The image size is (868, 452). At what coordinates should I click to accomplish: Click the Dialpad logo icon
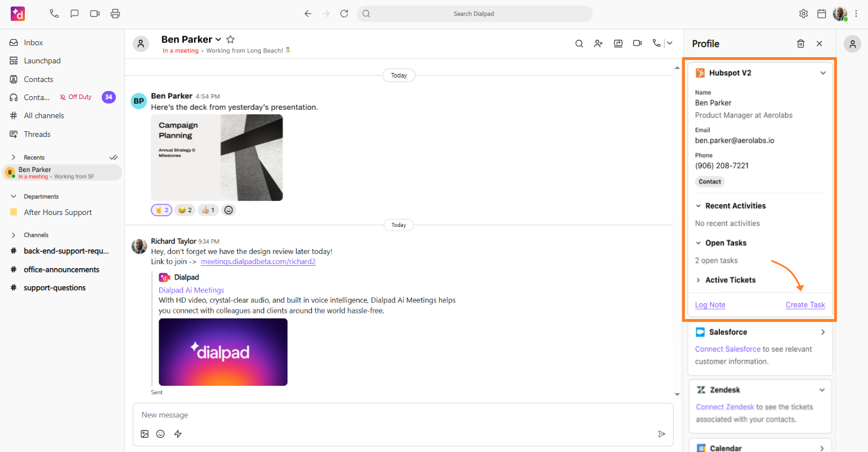(18, 14)
